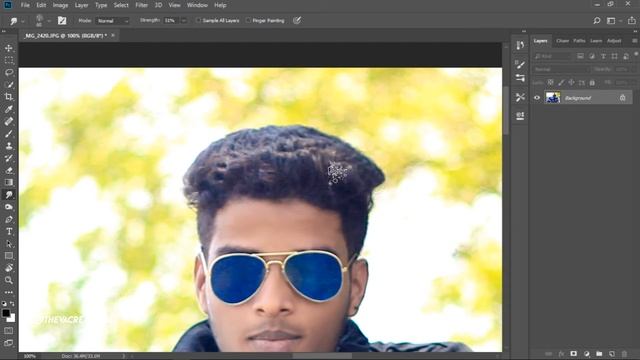Image resolution: width=640 pixels, height=360 pixels.
Task: Select the Crop tool
Action: (x=9, y=97)
